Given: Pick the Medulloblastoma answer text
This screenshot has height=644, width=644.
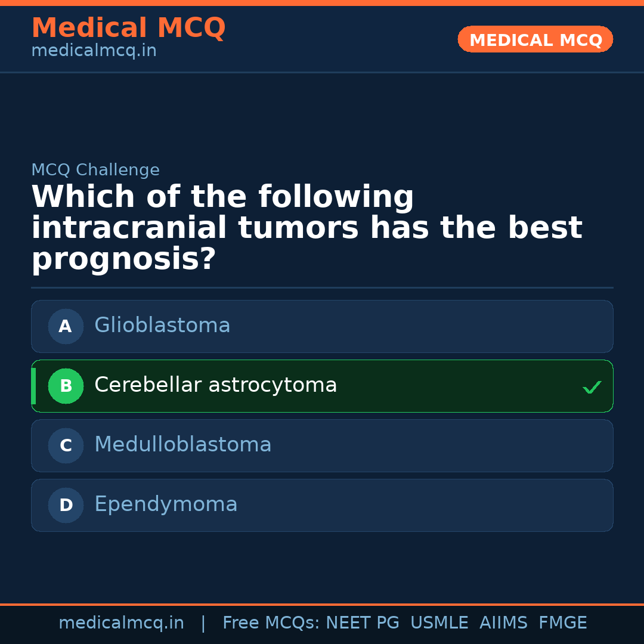Looking at the screenshot, I should pos(182,445).
